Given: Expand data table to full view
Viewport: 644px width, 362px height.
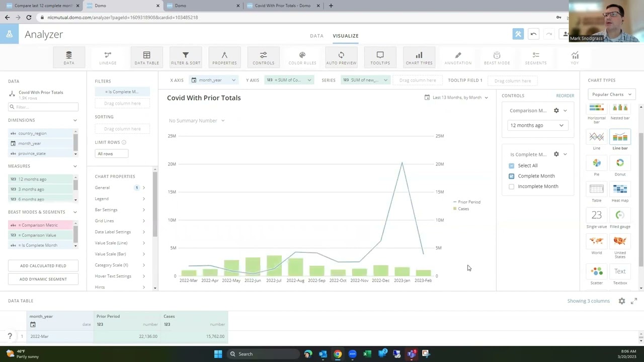Looking at the screenshot, I should pyautogui.click(x=634, y=301).
